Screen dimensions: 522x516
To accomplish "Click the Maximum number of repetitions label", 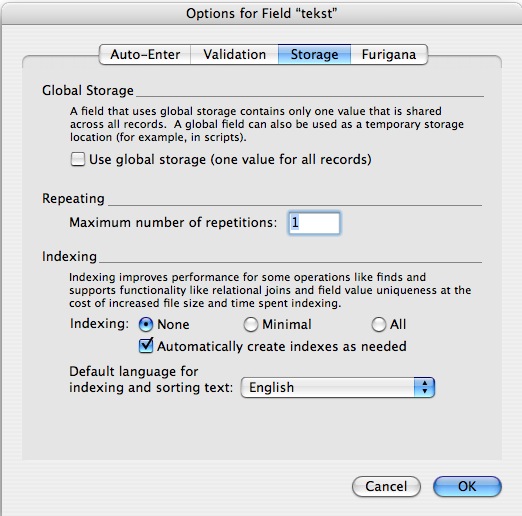I will (173, 222).
